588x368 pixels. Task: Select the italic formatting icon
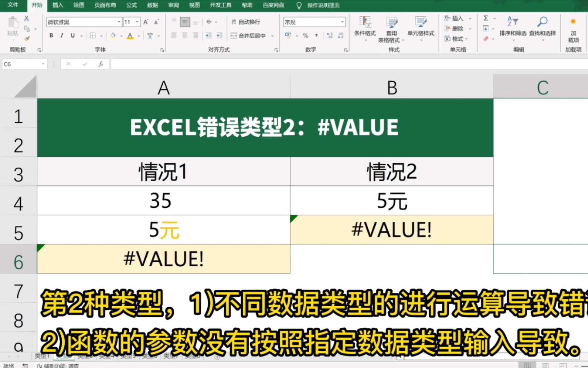point(62,35)
